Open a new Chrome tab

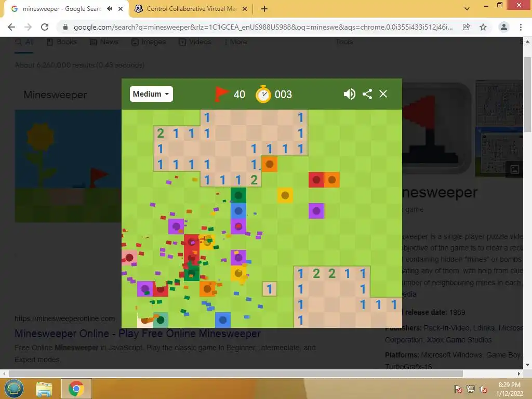click(264, 9)
